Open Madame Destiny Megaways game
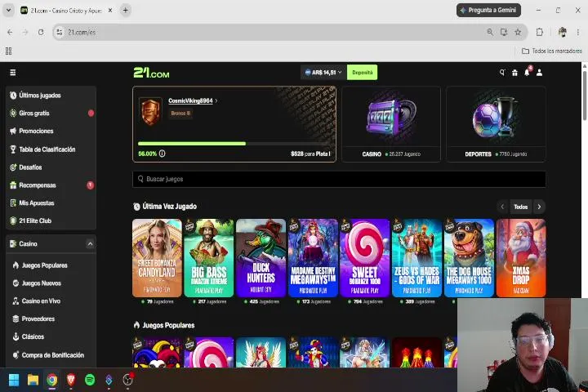588x392 pixels. 313,258
